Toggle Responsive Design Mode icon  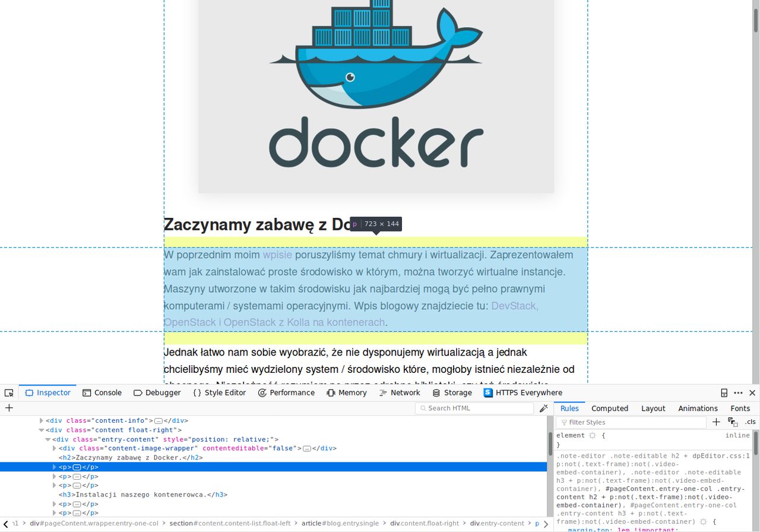coord(724,393)
